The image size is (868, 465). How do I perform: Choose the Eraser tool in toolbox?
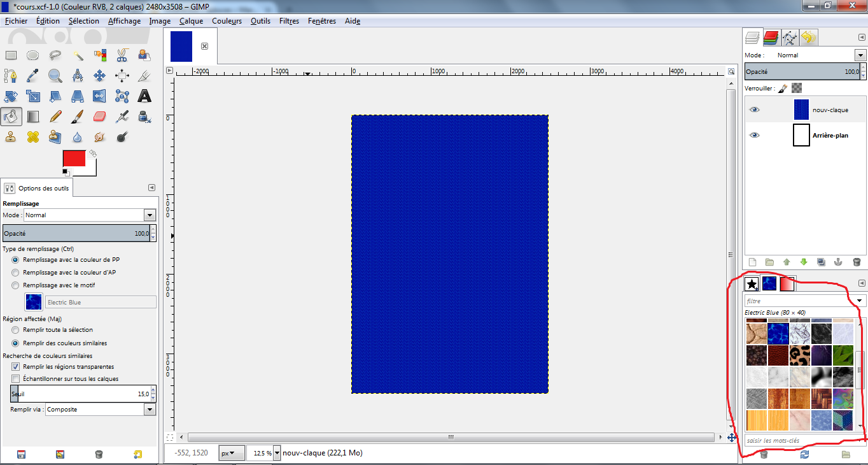tap(100, 117)
